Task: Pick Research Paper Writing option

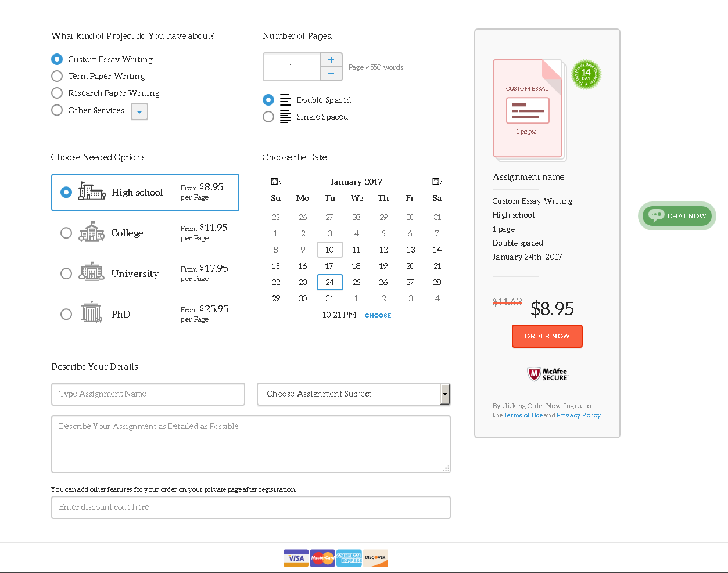Action: click(x=57, y=93)
